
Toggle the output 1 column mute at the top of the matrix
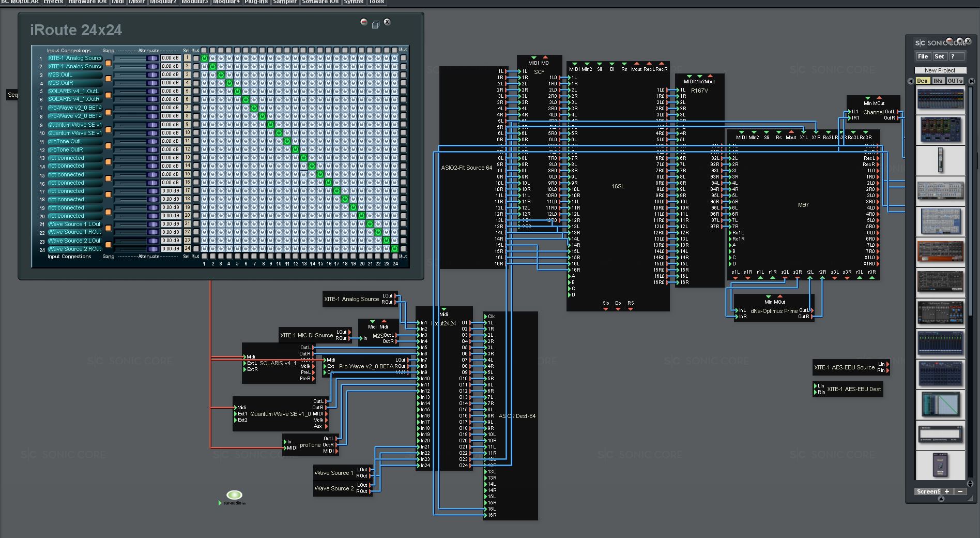coord(204,50)
